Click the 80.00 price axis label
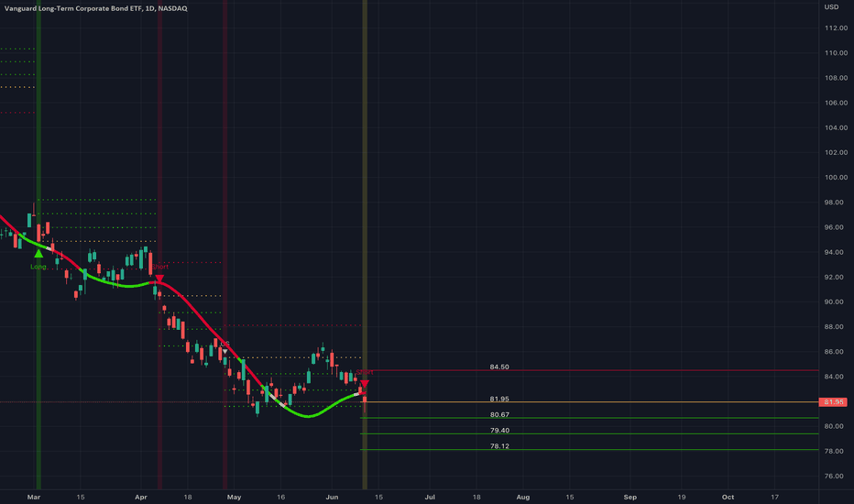The height and width of the screenshot is (504, 854). click(836, 426)
